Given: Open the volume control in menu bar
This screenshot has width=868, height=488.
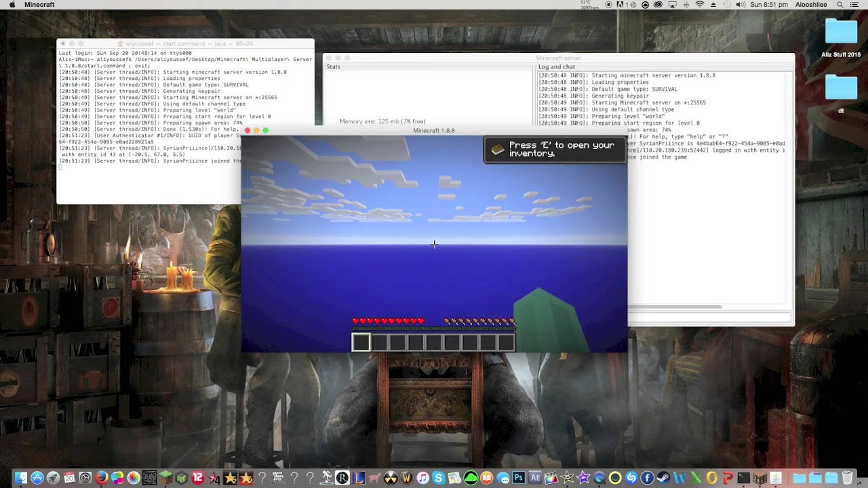Looking at the screenshot, I should (x=739, y=5).
